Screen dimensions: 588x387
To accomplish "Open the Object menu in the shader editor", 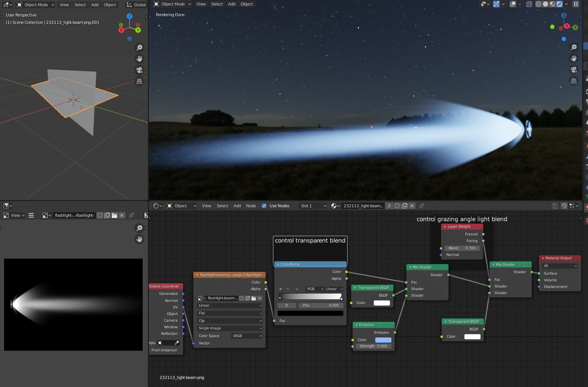I will (x=181, y=206).
